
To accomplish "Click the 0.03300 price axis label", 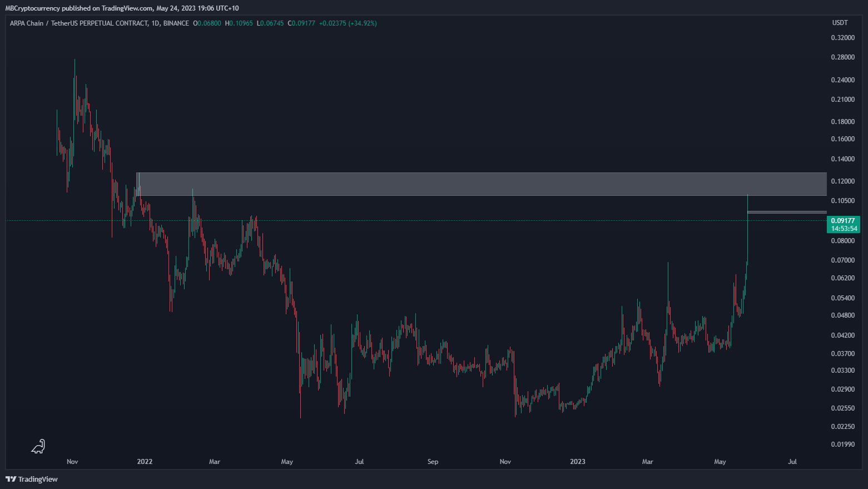I will pyautogui.click(x=843, y=371).
